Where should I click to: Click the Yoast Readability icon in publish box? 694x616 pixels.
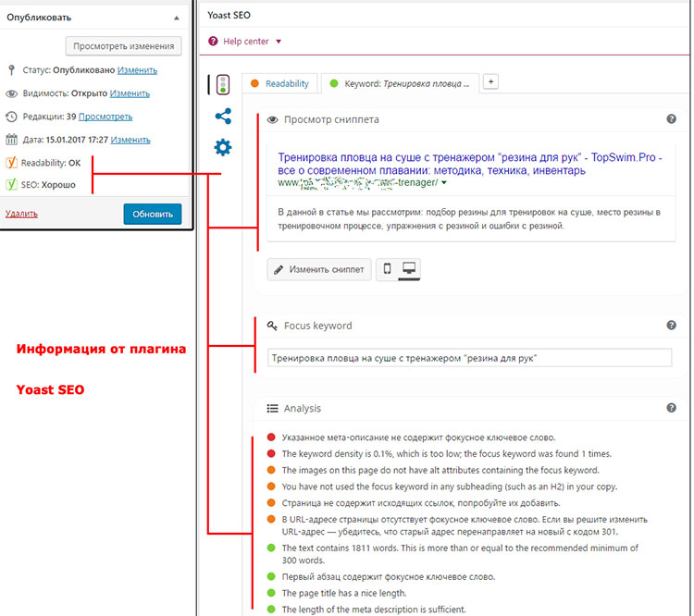point(11,163)
